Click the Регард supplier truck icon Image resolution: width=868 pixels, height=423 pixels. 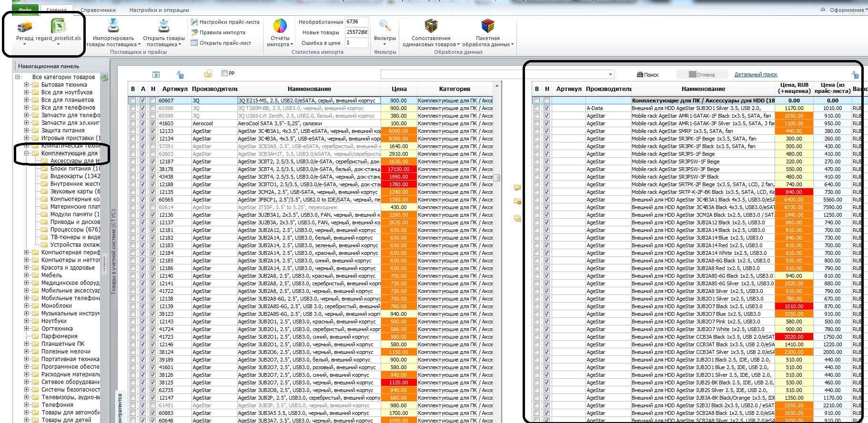[25, 27]
